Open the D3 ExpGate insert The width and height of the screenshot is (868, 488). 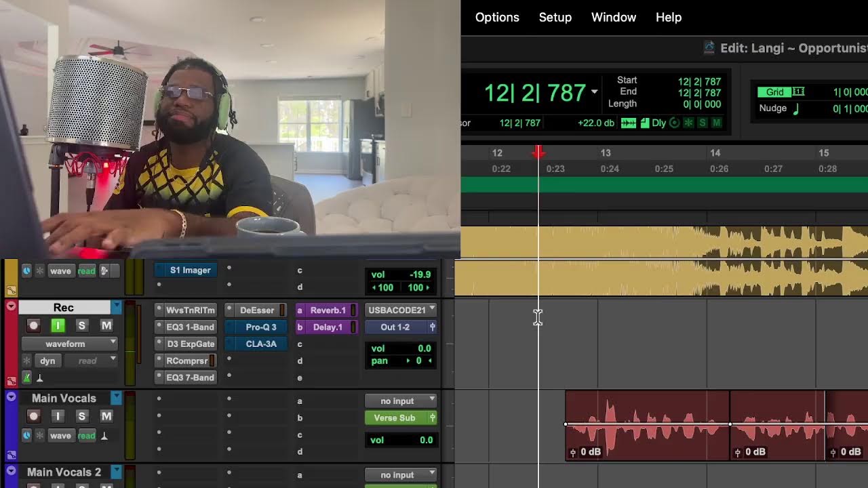tap(191, 344)
